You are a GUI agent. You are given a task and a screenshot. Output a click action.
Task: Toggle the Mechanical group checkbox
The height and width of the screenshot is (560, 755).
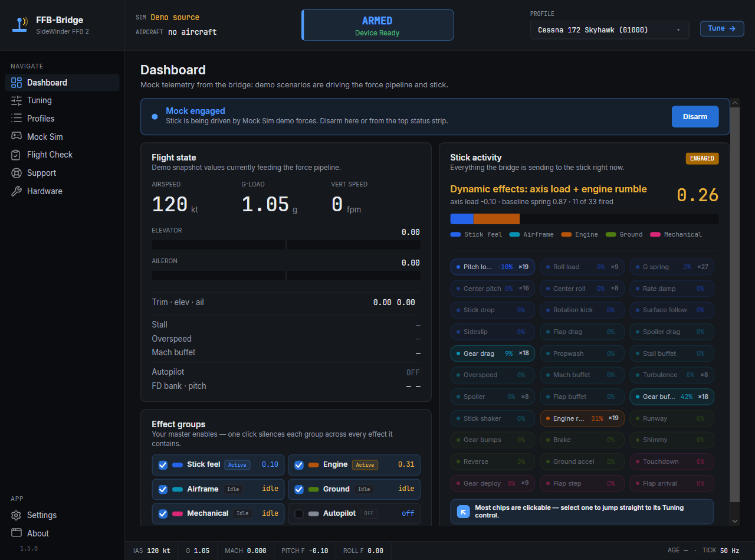pos(163,514)
